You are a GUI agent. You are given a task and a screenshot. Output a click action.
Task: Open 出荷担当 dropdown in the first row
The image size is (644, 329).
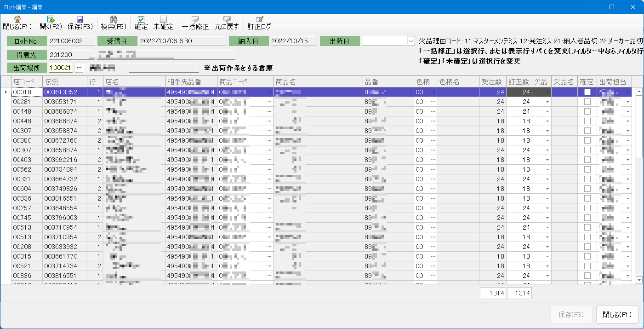[628, 92]
